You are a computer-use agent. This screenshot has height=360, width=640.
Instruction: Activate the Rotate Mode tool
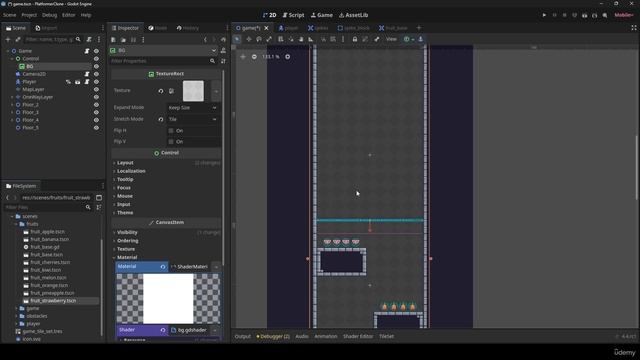259,39
